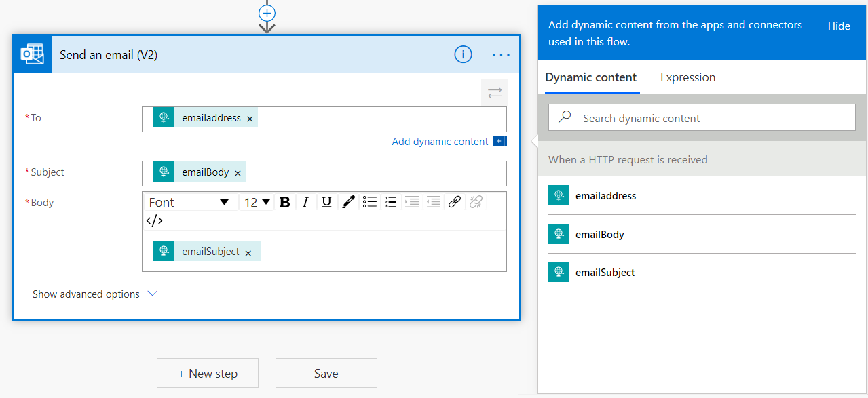Toggle italic formatting in Body editor
Viewport: 868px width, 398px height.
(305, 202)
